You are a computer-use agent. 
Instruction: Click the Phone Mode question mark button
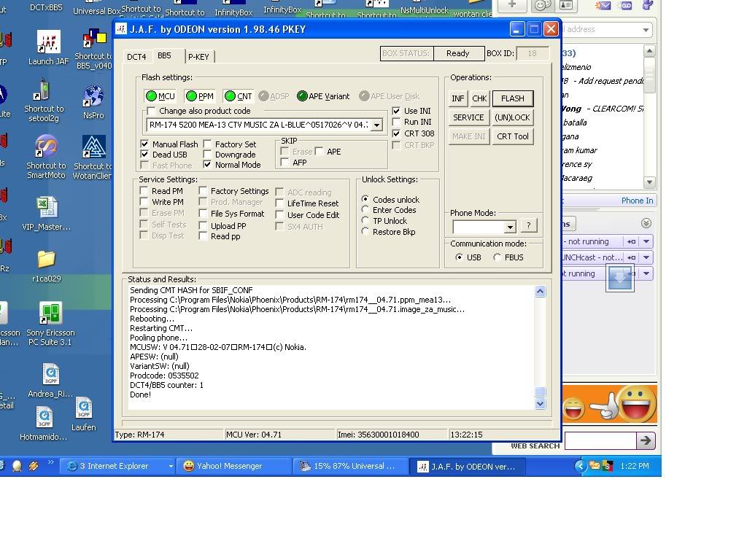pyautogui.click(x=528, y=226)
